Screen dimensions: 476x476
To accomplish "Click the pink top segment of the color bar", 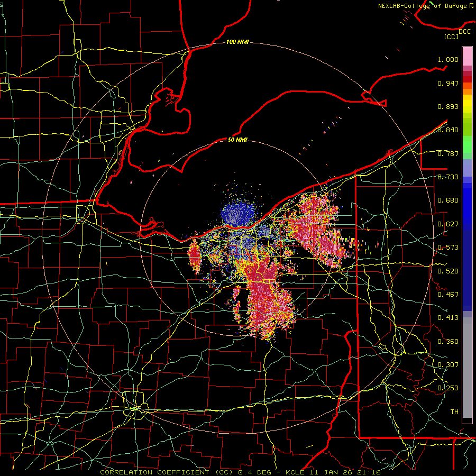I will 467,56.
